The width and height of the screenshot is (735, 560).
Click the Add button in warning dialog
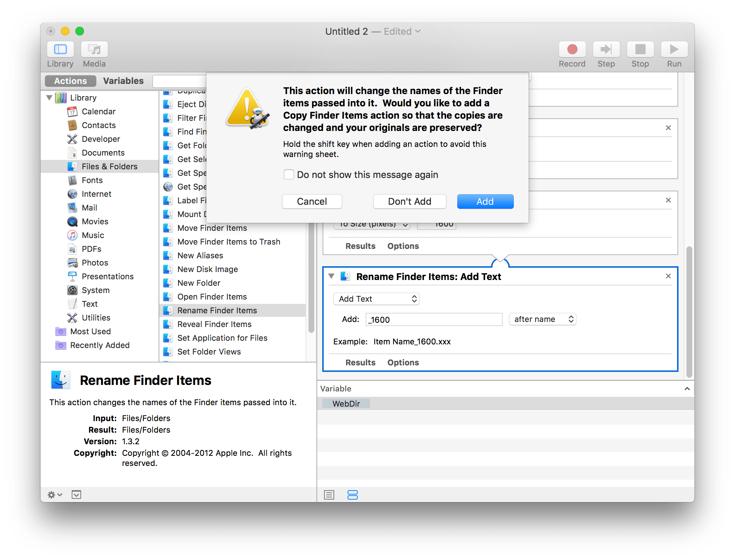point(485,201)
